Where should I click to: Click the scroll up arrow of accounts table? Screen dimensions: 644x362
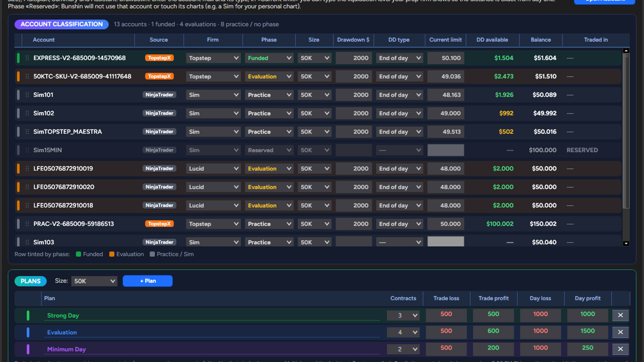pos(626,51)
